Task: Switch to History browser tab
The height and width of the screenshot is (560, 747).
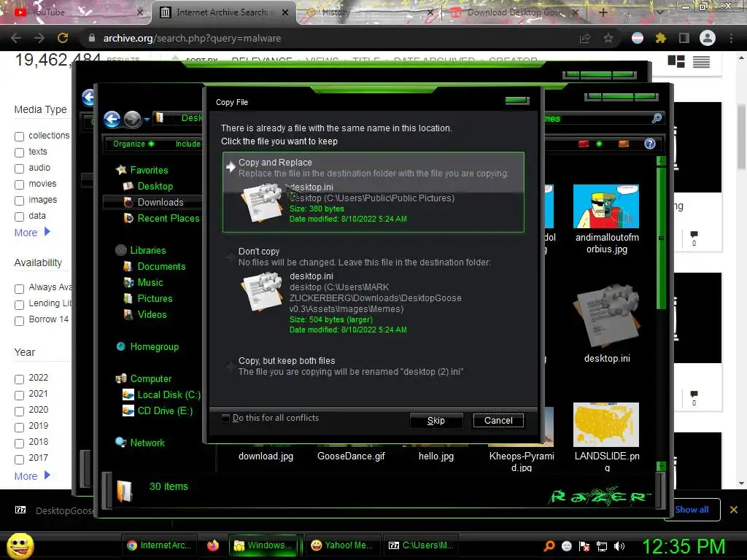Action: click(x=369, y=12)
